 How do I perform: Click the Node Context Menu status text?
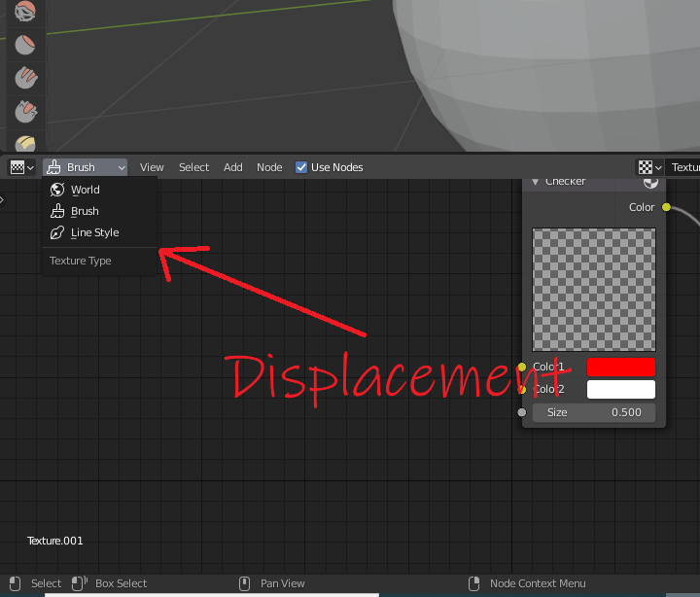point(538,583)
